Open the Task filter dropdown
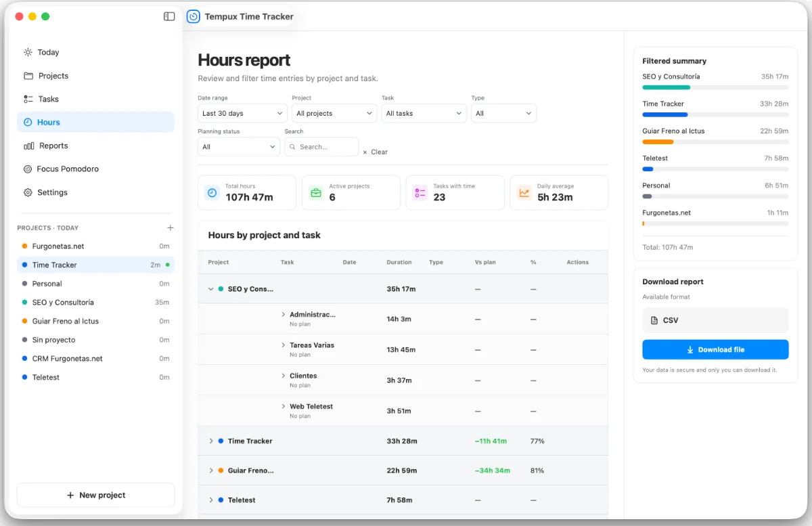812x526 pixels. coord(424,113)
